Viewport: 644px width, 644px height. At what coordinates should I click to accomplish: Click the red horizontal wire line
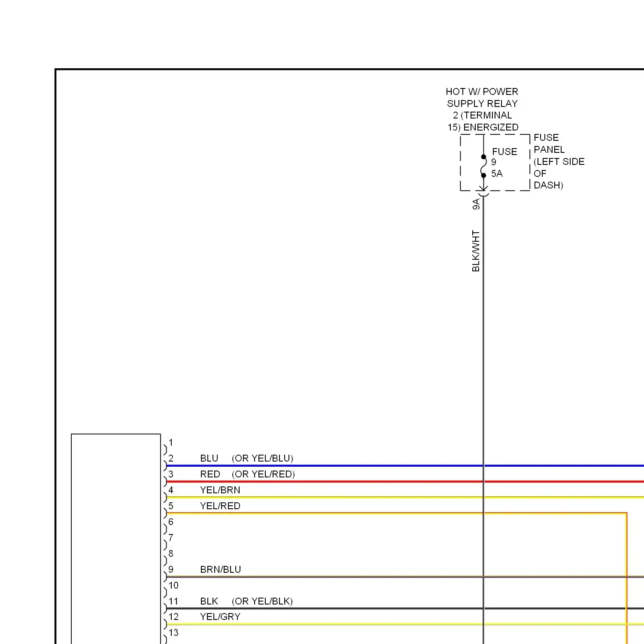(x=405, y=482)
